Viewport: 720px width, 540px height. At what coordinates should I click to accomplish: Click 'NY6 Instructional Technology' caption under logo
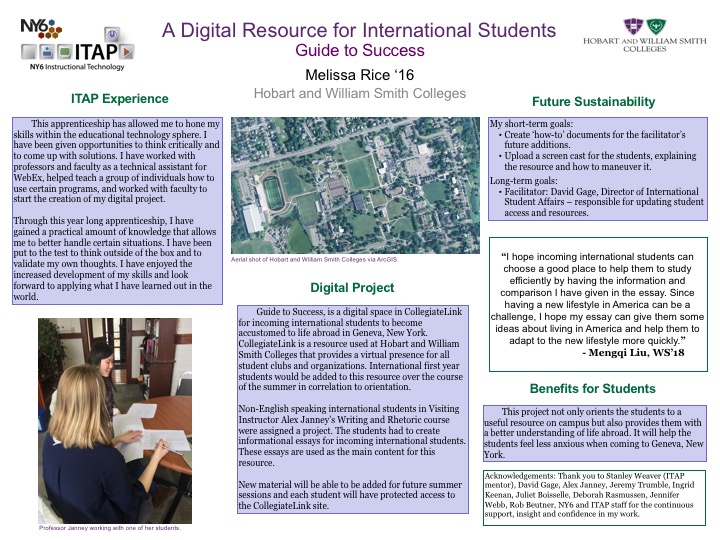tap(77, 67)
